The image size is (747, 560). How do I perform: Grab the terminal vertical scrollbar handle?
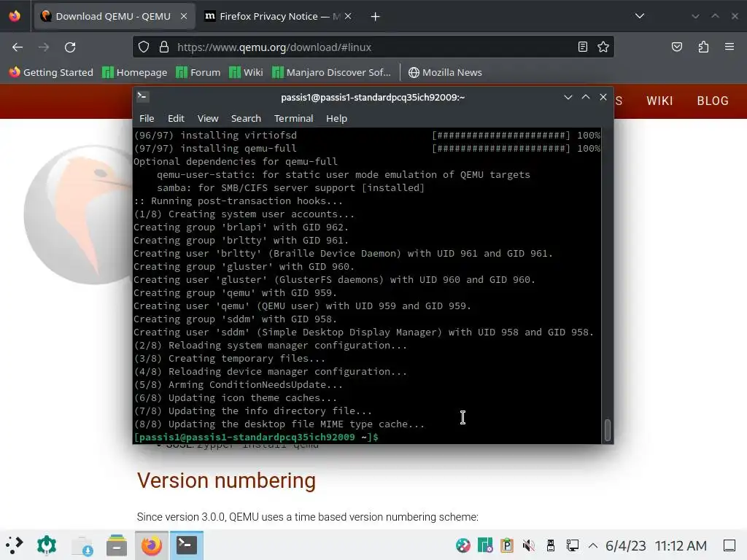[608, 430]
